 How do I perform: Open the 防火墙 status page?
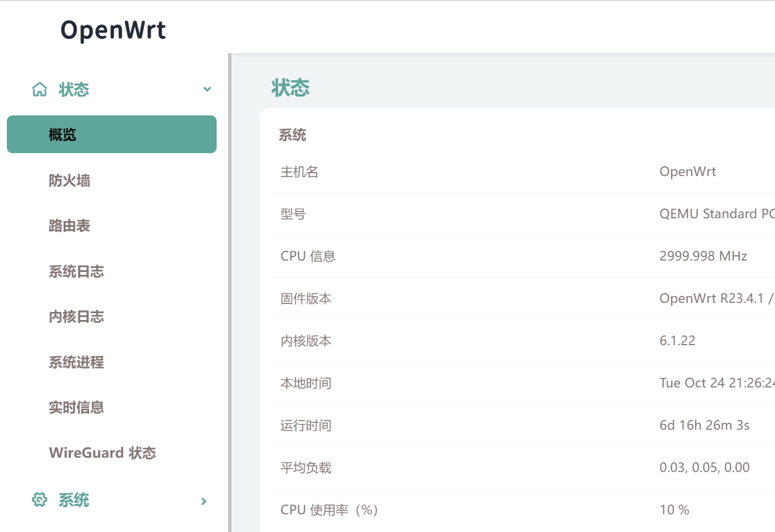click(69, 181)
